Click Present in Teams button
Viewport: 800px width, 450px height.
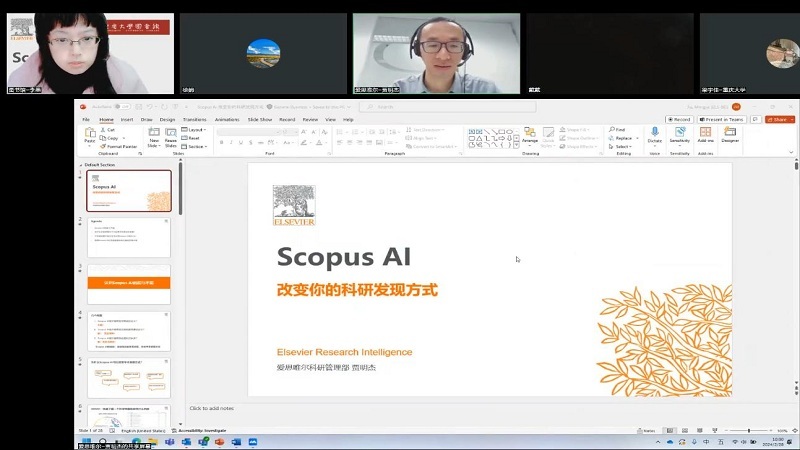click(x=721, y=119)
